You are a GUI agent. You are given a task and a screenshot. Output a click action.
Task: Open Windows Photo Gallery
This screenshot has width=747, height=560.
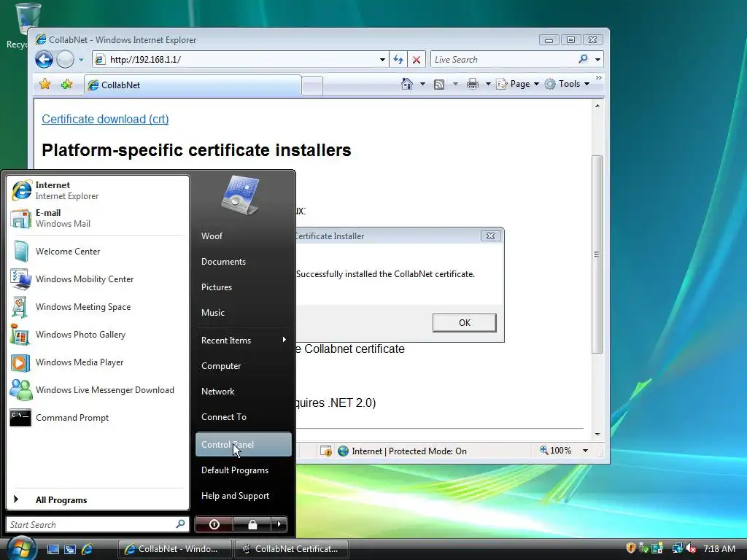pyautogui.click(x=98, y=334)
